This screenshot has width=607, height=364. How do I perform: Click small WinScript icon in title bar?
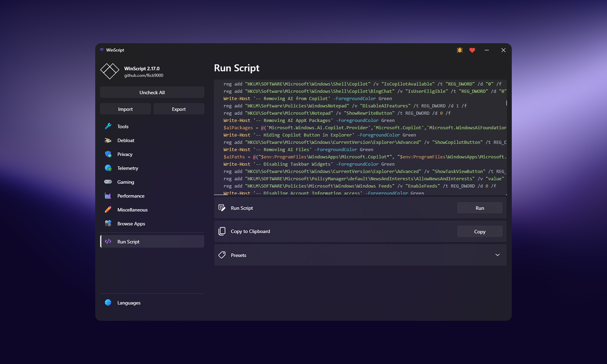pyautogui.click(x=102, y=50)
